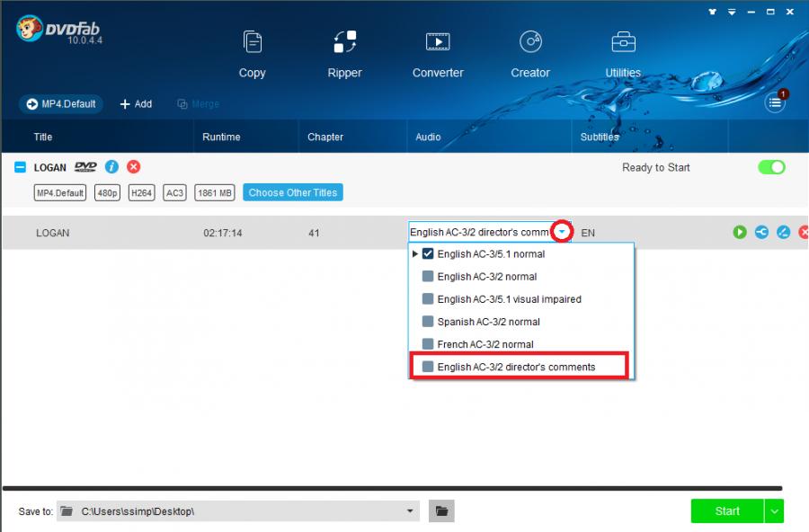Click the H264 codec tag
This screenshot has height=532, width=809.
click(x=141, y=193)
